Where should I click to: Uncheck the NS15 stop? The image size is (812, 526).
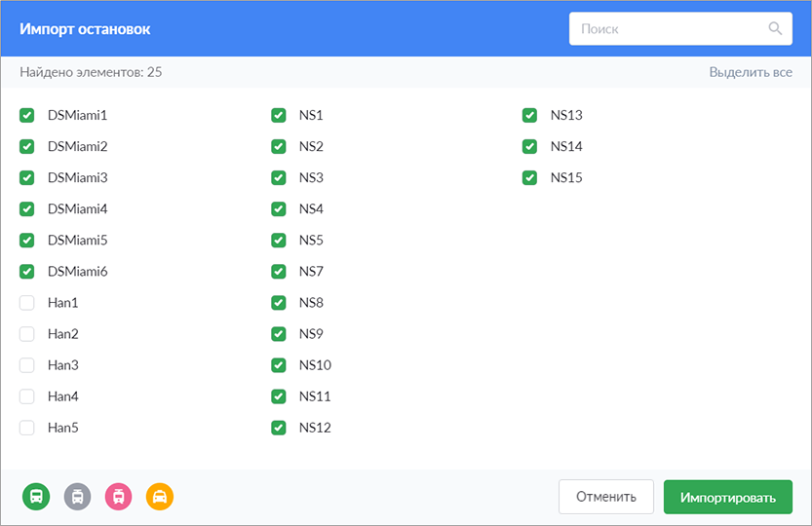tap(529, 177)
